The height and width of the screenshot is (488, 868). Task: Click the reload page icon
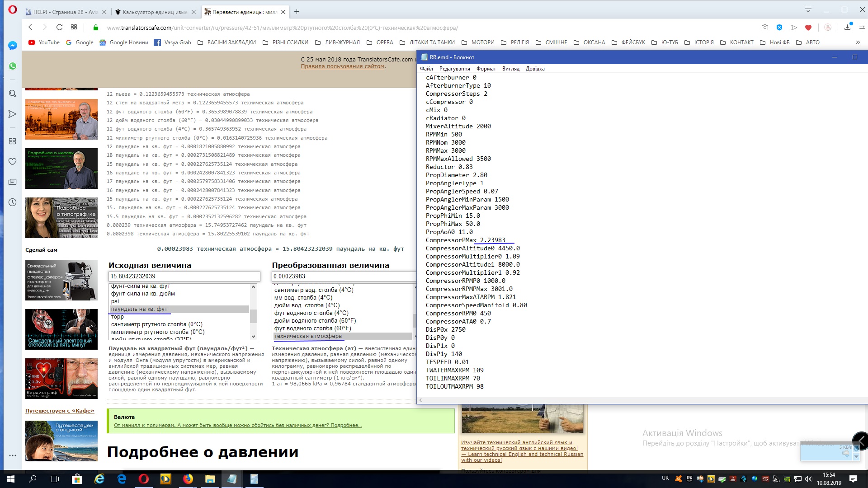[x=59, y=28]
